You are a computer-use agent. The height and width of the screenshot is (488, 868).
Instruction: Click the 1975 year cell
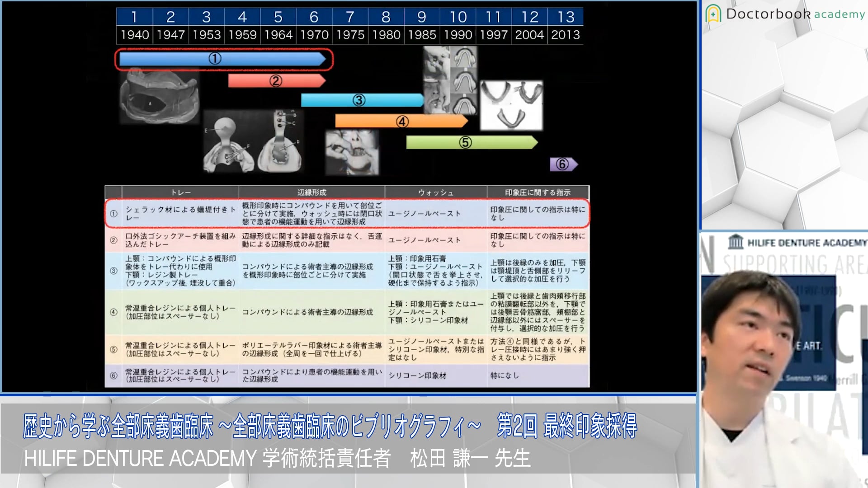[x=350, y=35]
